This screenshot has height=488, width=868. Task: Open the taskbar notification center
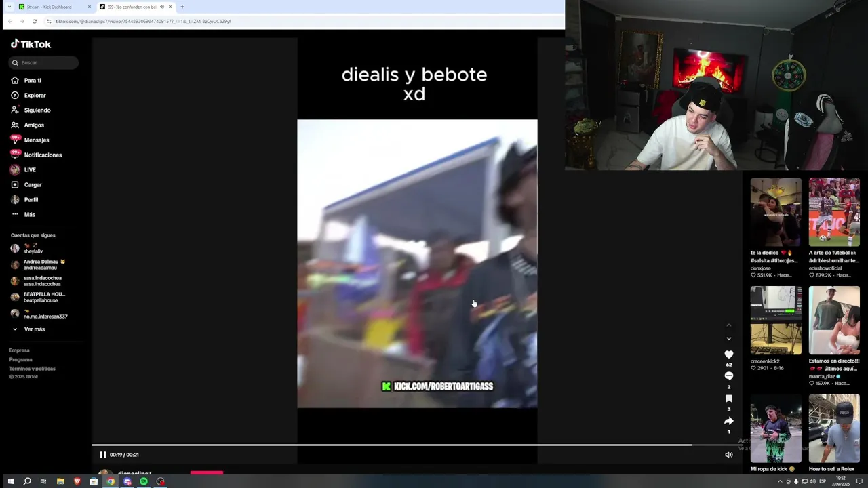pos(859,481)
